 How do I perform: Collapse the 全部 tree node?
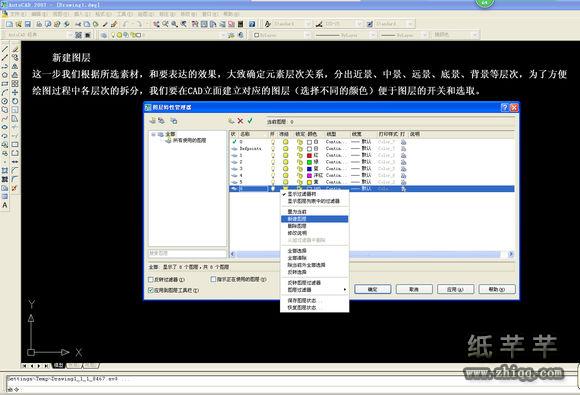pyautogui.click(x=154, y=134)
